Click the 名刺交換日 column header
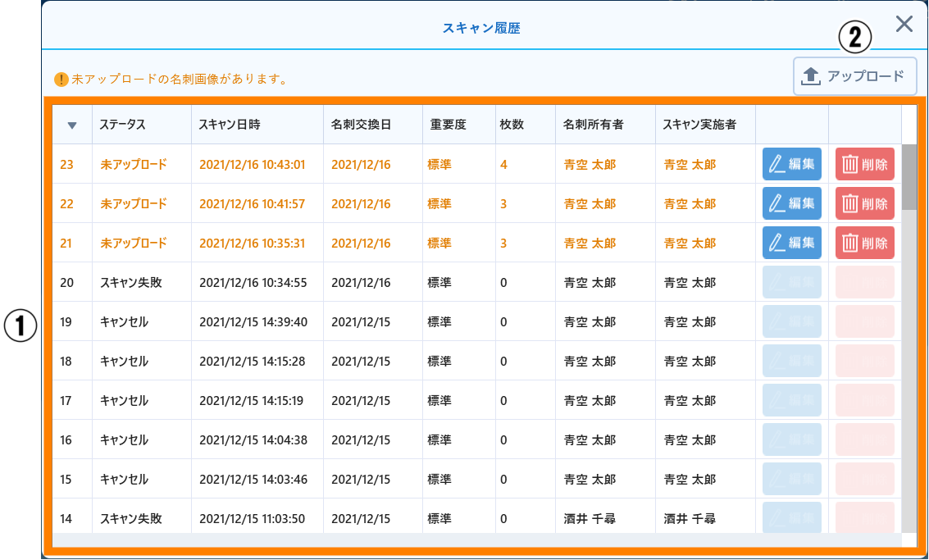 point(361,125)
